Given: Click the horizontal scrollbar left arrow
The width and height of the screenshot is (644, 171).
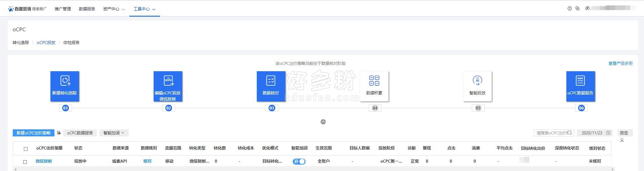Looking at the screenshot, I should point(15,169).
